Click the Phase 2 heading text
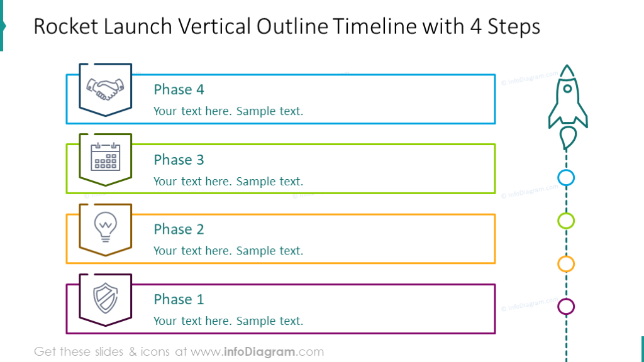Viewport: 644px width, 362px height. point(179,229)
